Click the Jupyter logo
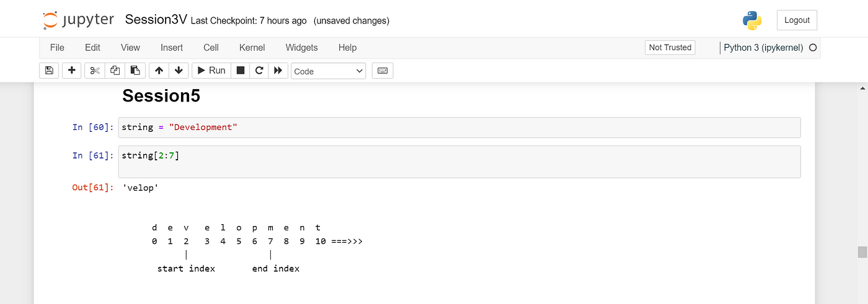Image resolution: width=868 pixels, height=304 pixels. click(x=79, y=20)
